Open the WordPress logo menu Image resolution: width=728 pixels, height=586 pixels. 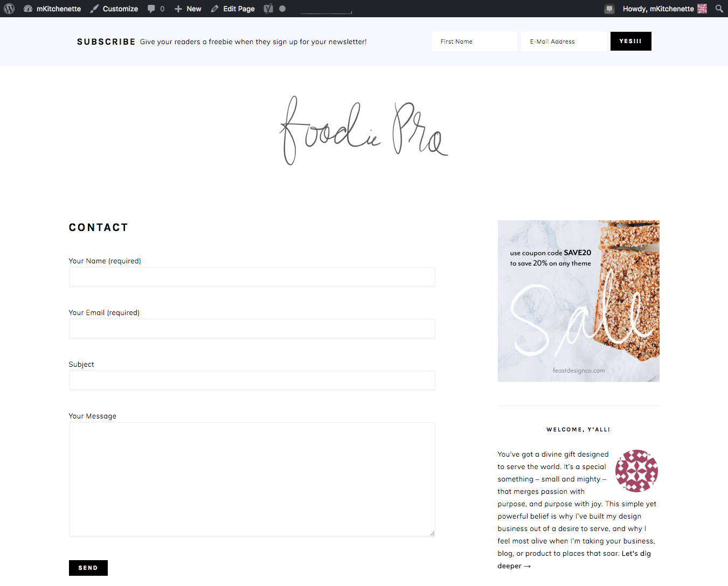point(9,9)
